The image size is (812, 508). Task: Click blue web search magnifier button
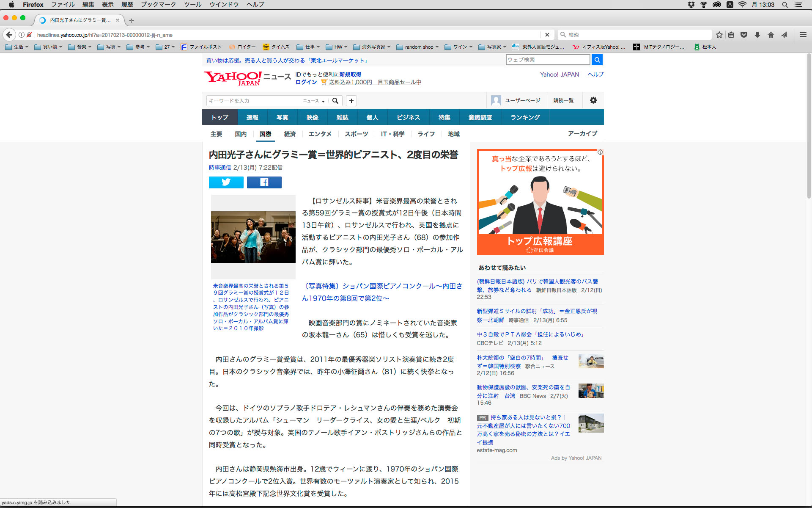597,60
